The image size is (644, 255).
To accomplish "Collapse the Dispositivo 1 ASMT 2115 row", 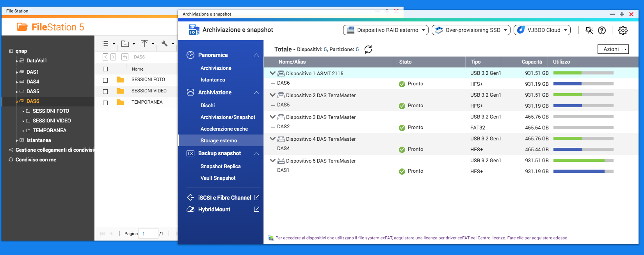I will (272, 73).
